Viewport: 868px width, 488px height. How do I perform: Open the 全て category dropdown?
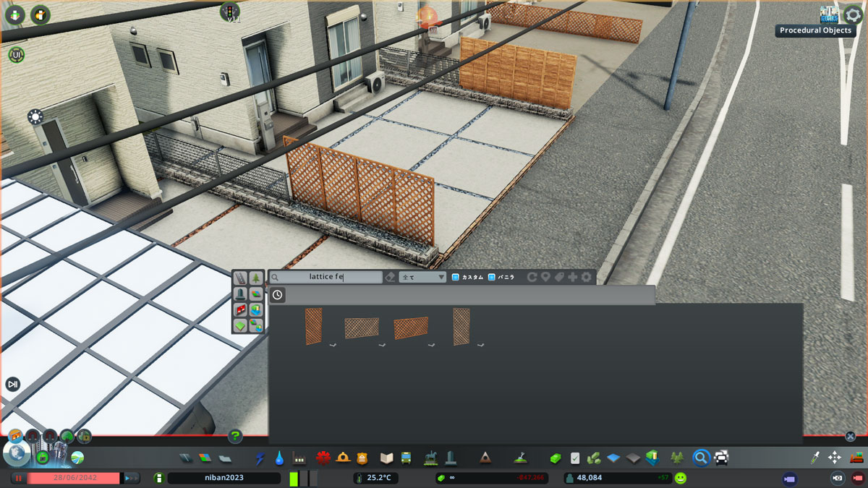coord(424,277)
